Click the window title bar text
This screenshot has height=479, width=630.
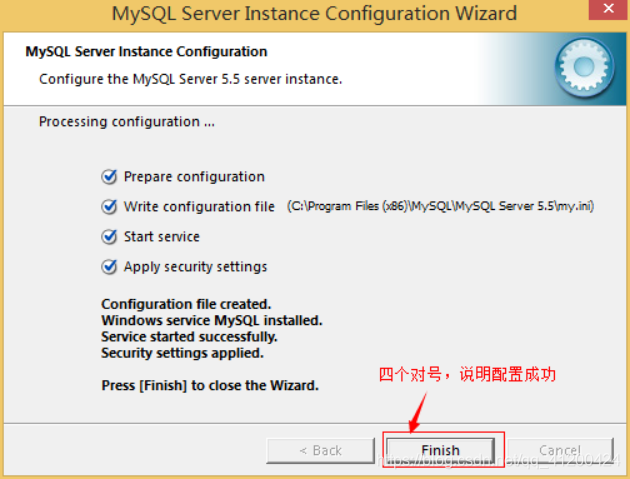pyautogui.click(x=314, y=13)
